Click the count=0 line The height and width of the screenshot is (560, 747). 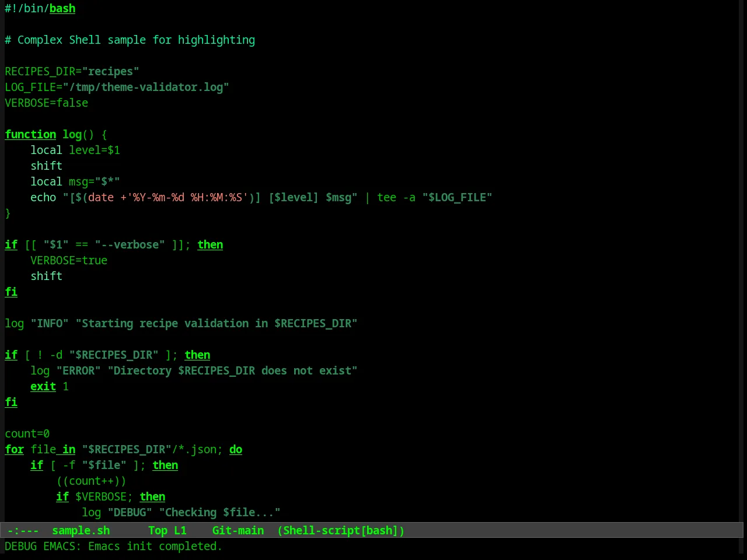[x=27, y=433]
